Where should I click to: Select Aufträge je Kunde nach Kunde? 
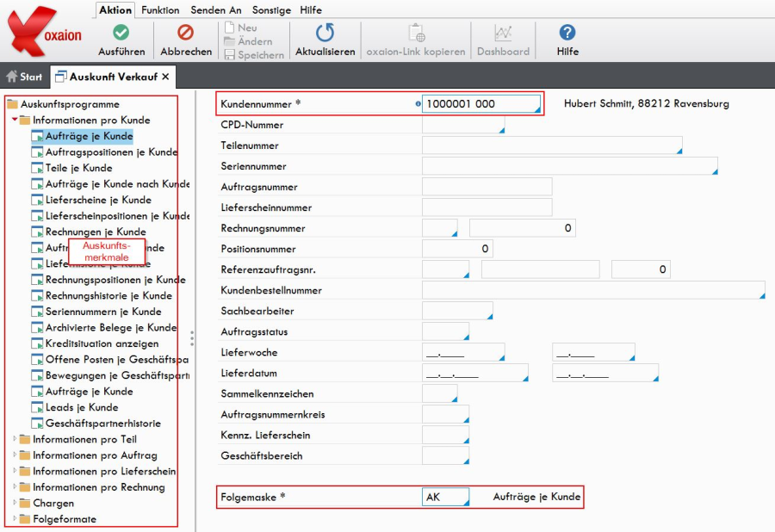pos(110,183)
